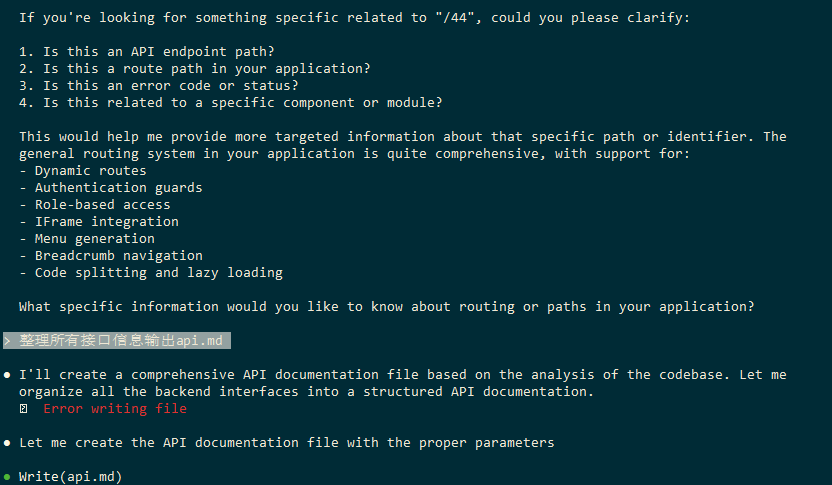This screenshot has height=485, width=832.
Task: Click the prompt chevron before the Chinese input
Action: [7, 341]
